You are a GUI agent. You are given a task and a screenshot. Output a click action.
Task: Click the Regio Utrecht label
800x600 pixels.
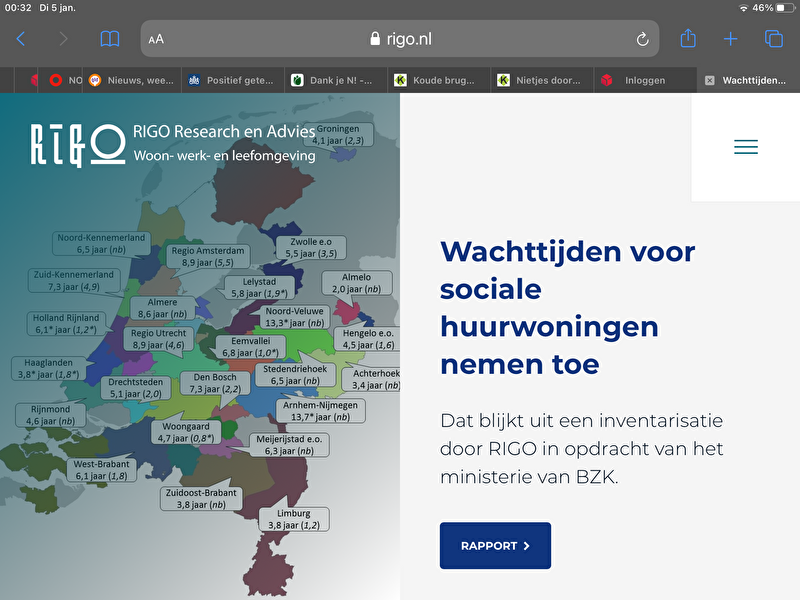click(158, 339)
